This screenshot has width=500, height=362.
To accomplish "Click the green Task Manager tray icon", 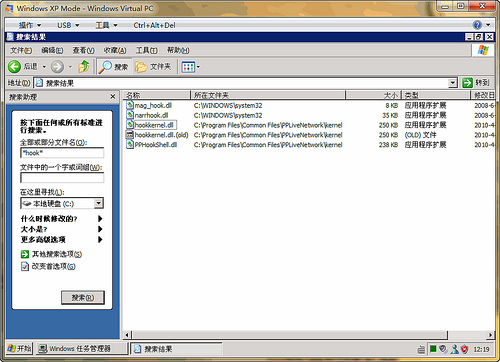I will pos(433,349).
